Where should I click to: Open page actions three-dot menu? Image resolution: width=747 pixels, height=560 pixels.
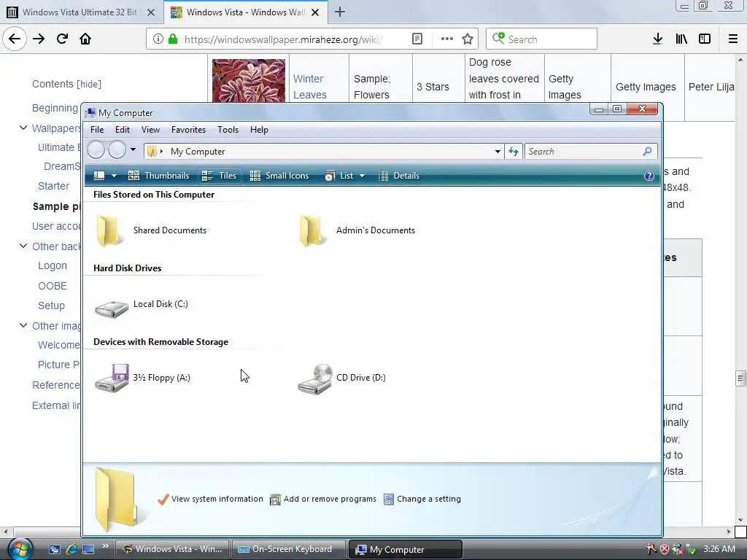447,39
